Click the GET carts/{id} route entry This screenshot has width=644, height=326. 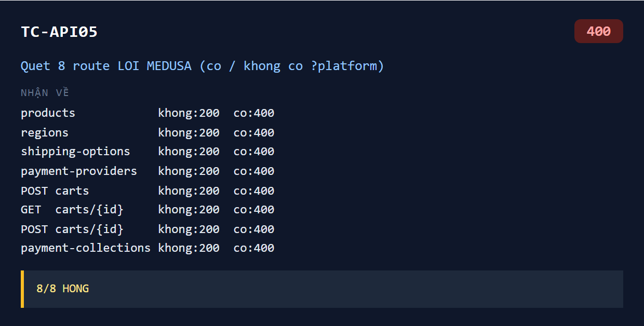72,210
